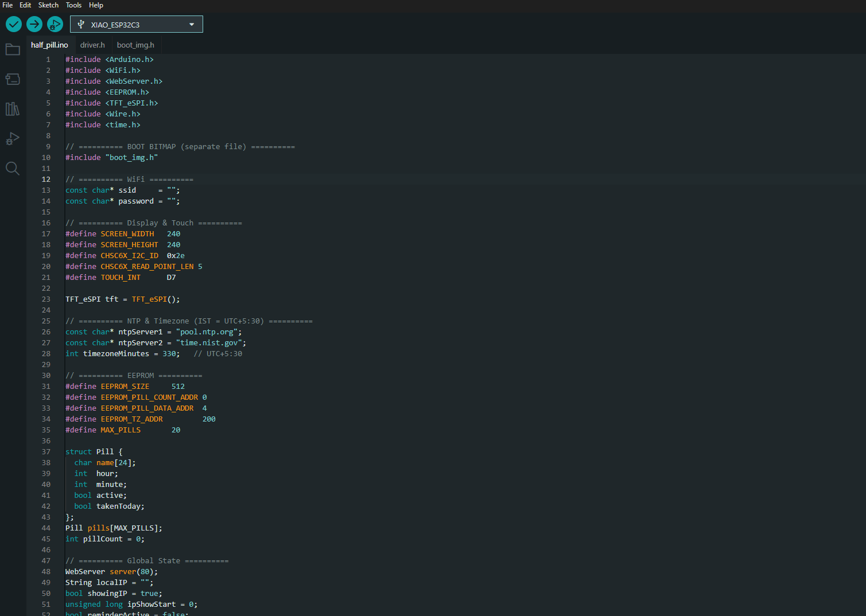Click the EEPROM_PILL_COUNT_ADDR define line
Viewport: 866px width, 616px height.
pyautogui.click(x=136, y=397)
